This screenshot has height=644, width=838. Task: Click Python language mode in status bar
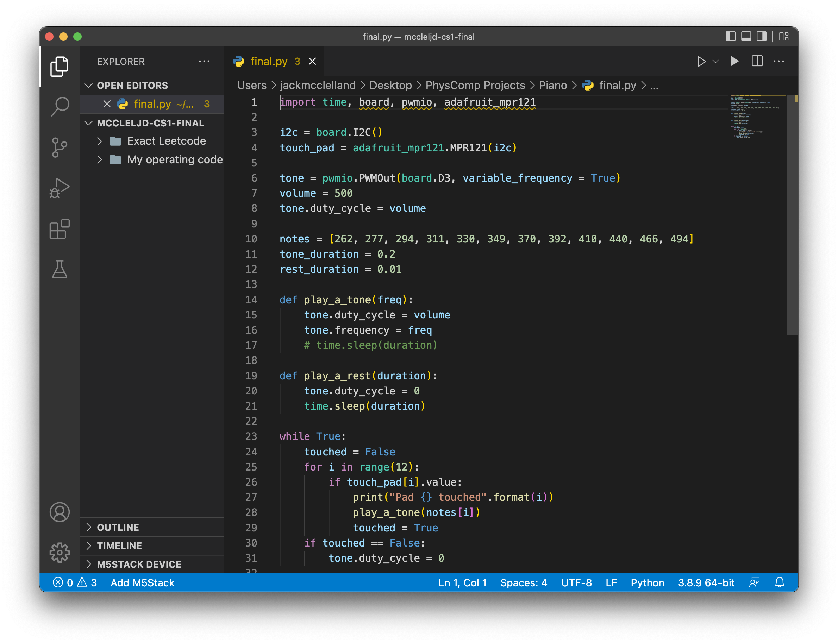tap(647, 583)
